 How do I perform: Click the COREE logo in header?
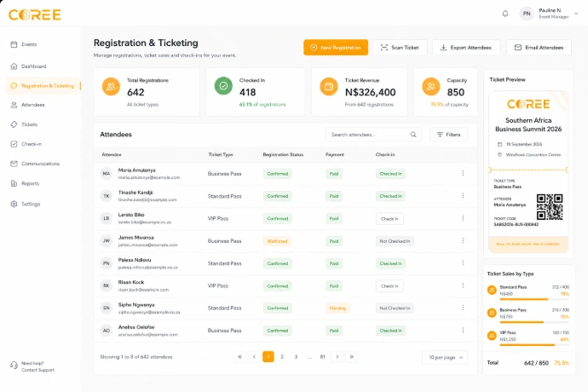tap(34, 14)
